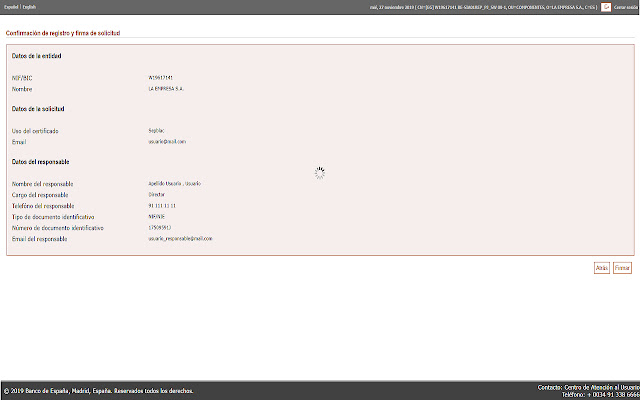Click the phone value '91 111 11 11'

162,206
